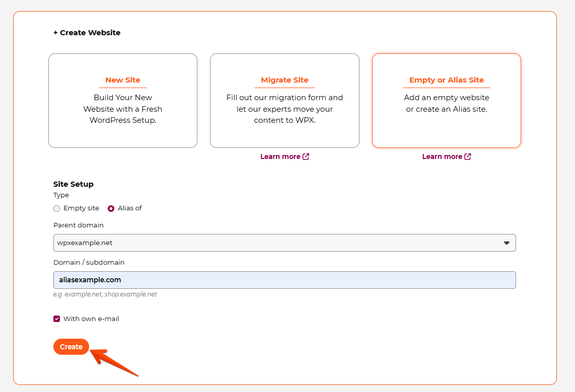Click the Parent domain dropdown arrow

click(x=507, y=243)
